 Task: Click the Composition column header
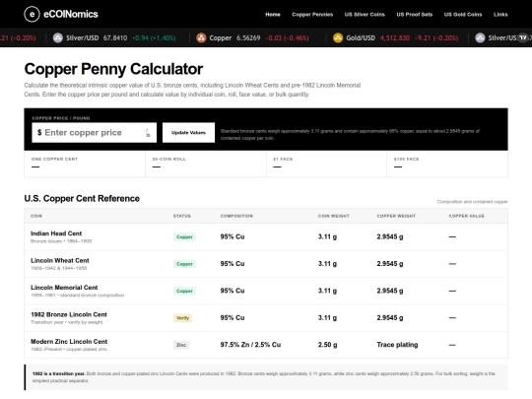(x=236, y=216)
